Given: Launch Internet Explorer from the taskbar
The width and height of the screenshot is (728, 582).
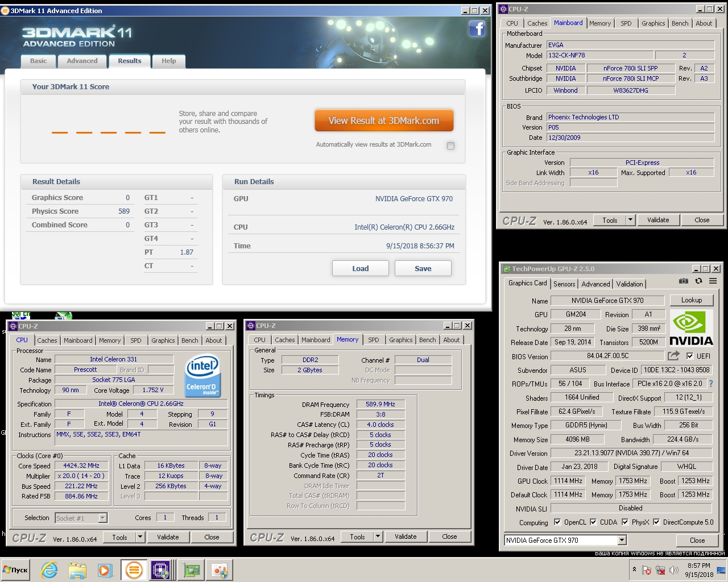Looking at the screenshot, I should click(49, 570).
